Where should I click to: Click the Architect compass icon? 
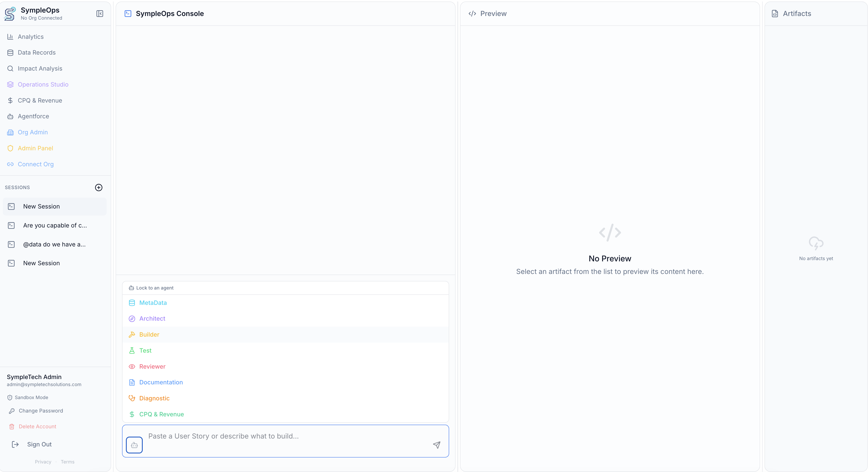click(132, 319)
